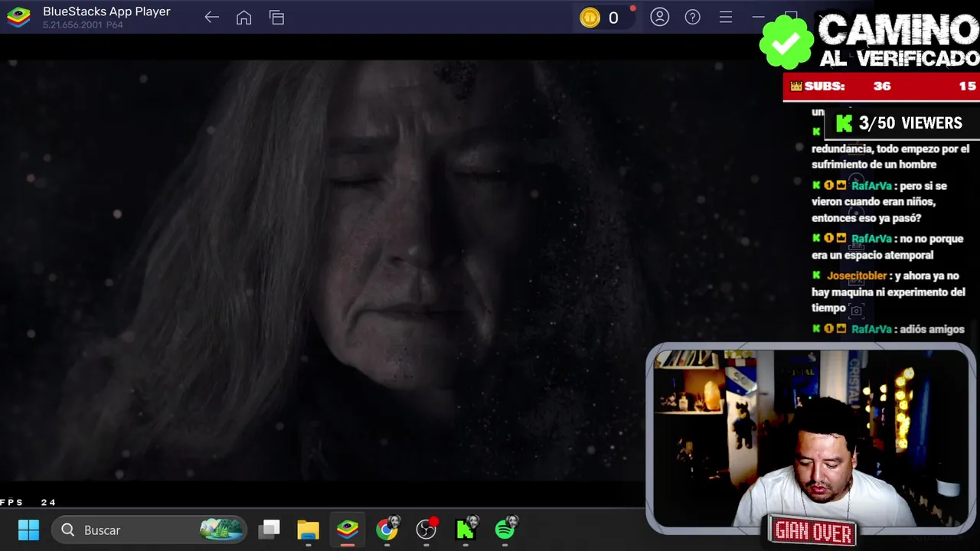This screenshot has height=551, width=980.
Task: Open BlueStacks hamburger menu
Action: click(725, 17)
